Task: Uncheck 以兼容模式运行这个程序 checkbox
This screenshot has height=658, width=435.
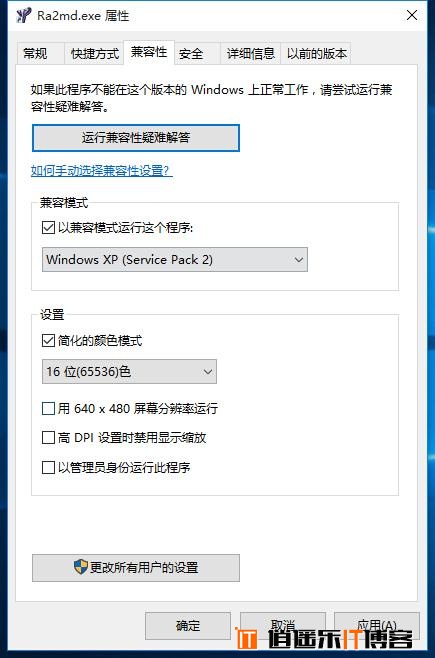Action: tap(48, 227)
